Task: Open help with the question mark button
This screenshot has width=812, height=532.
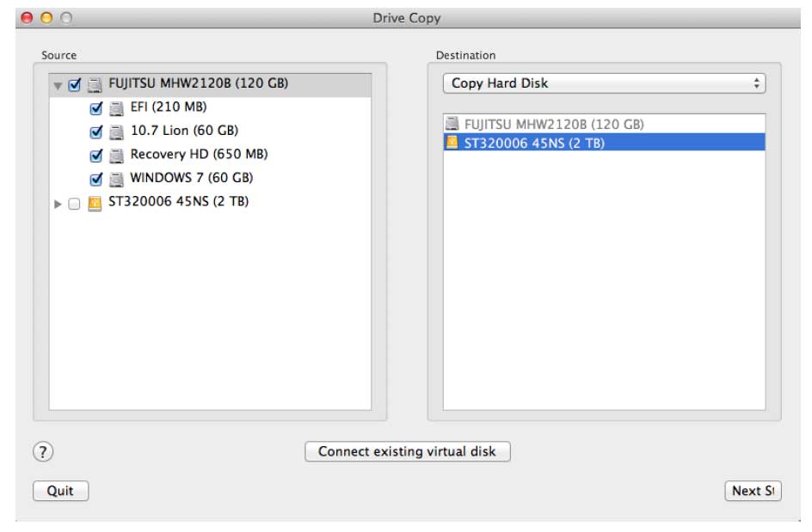Action: tap(43, 451)
